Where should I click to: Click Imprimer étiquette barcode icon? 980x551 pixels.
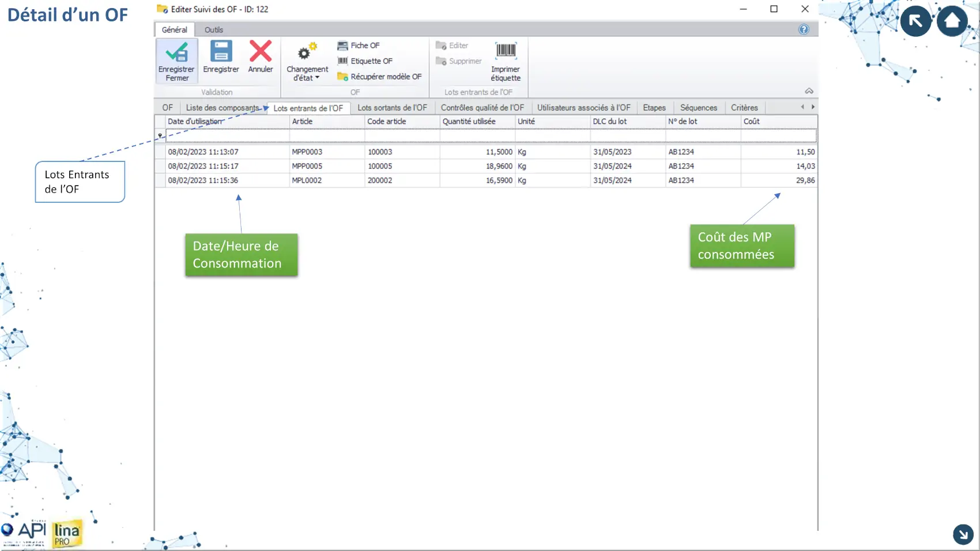point(506,51)
